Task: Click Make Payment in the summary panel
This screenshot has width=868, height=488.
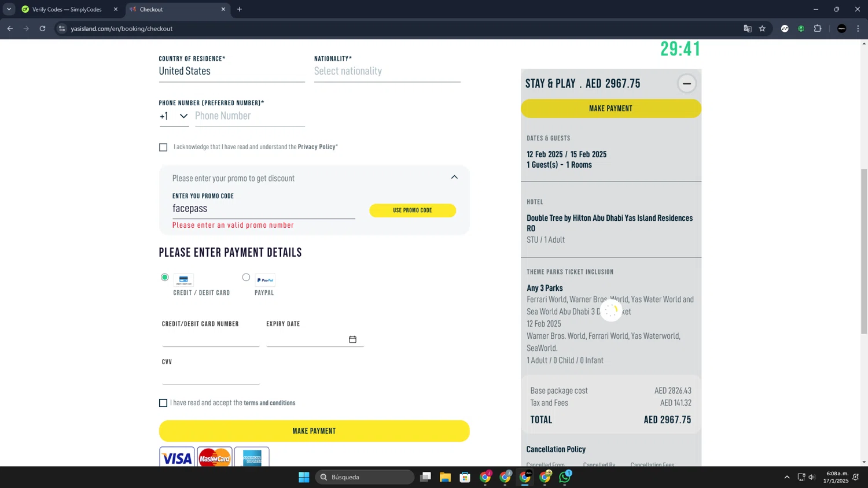Action: pos(611,109)
